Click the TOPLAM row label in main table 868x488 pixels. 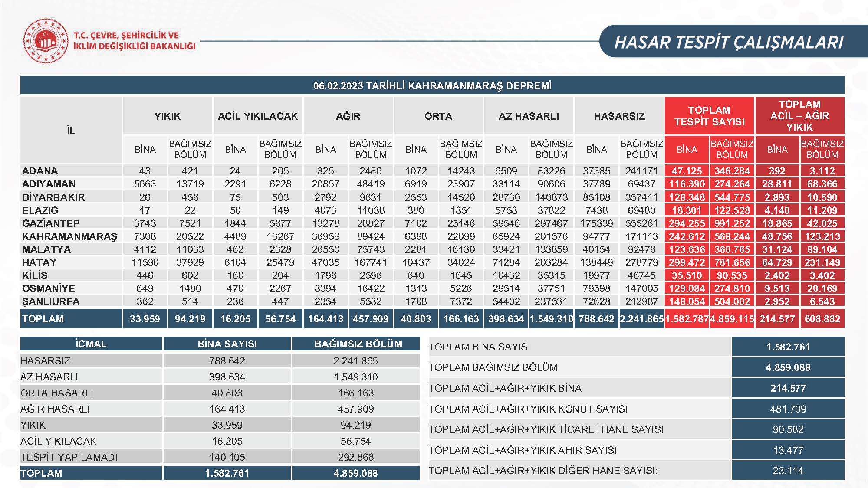[x=43, y=319]
